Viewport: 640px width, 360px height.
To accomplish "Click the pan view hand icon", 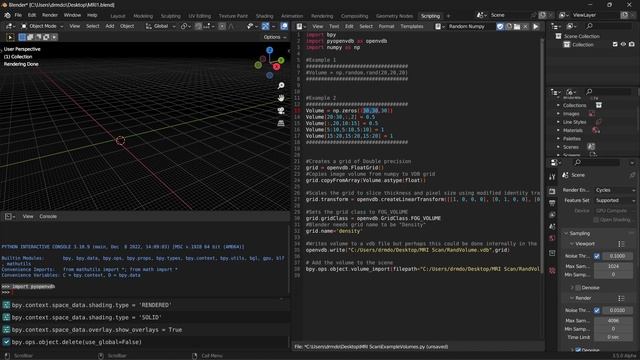I will pyautogui.click(x=281, y=98).
